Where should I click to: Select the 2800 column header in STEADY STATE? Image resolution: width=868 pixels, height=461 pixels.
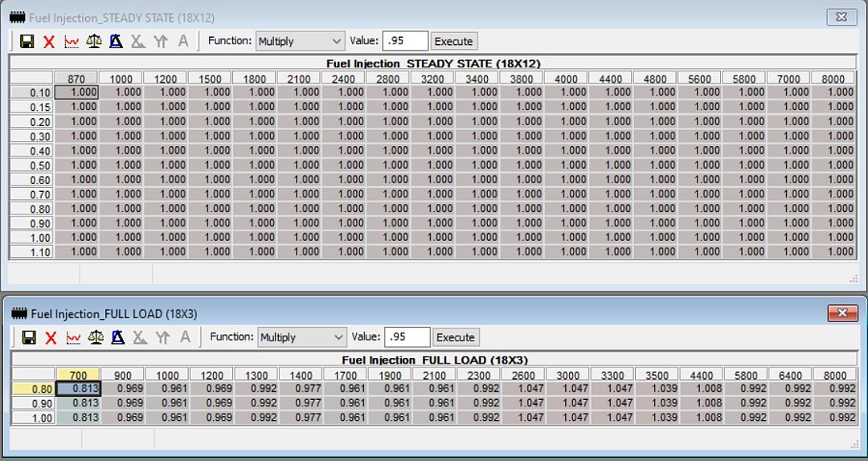coord(388,79)
